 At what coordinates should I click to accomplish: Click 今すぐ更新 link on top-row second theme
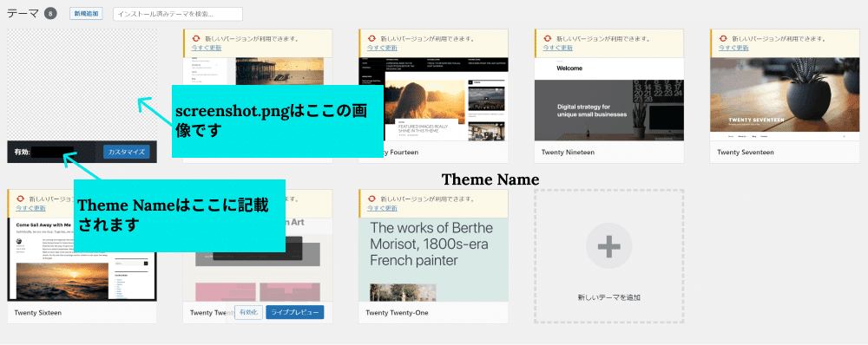[x=207, y=48]
